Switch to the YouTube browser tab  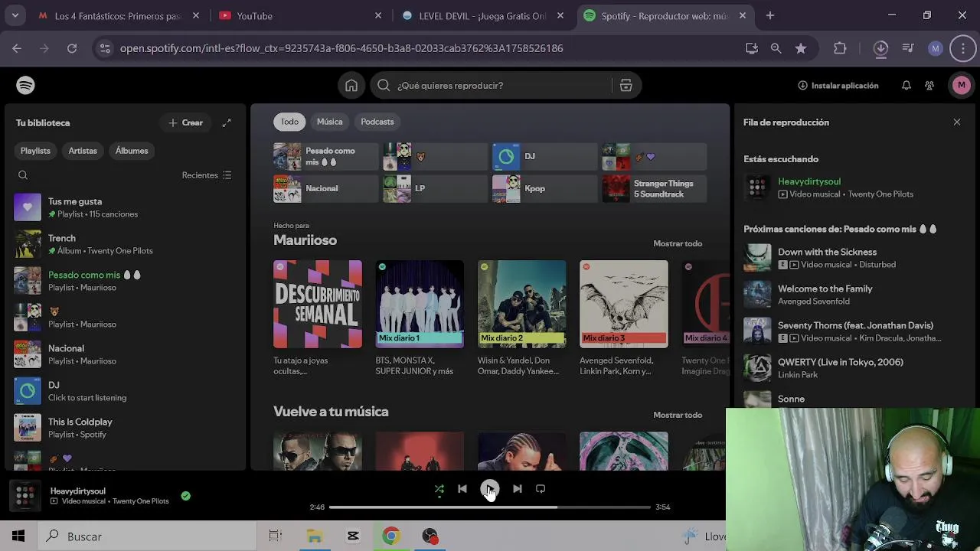point(299,15)
